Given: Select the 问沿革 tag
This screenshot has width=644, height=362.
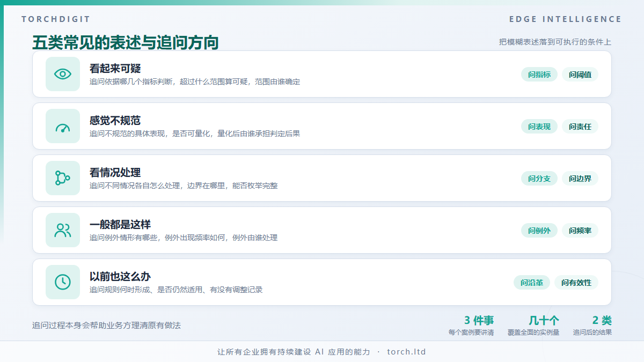Looking at the screenshot, I should pos(532,283).
